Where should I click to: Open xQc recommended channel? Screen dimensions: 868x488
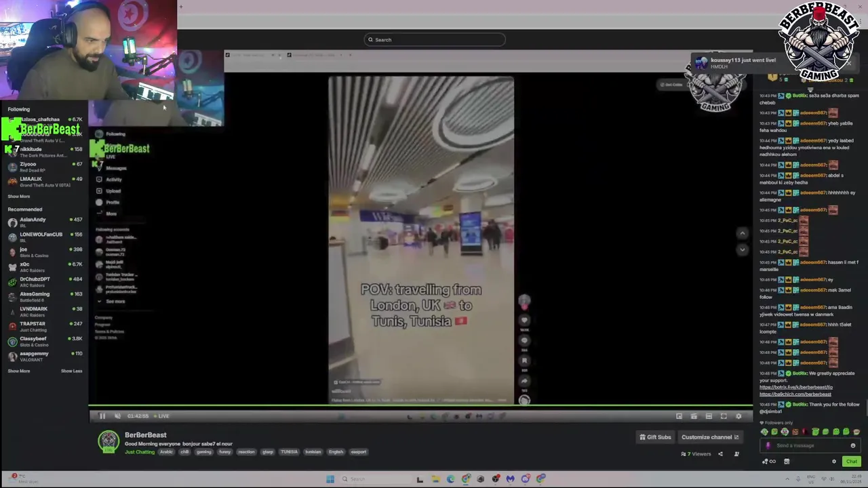[45, 267]
